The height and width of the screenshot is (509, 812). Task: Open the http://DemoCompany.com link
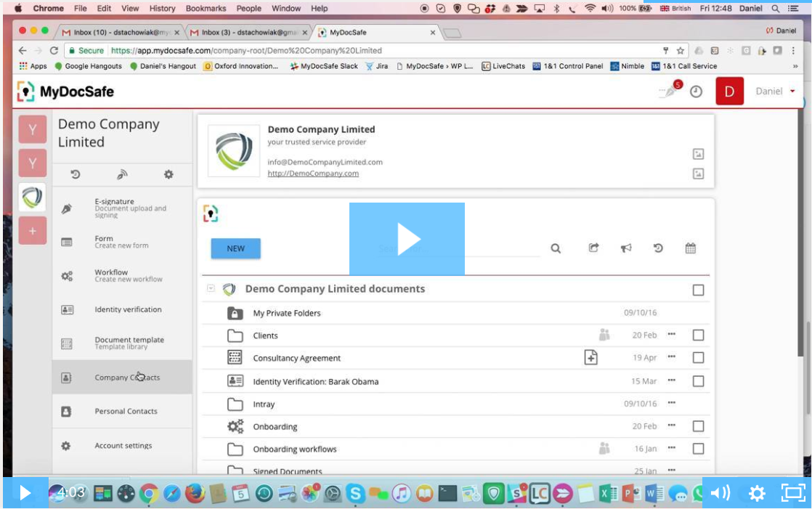313,174
